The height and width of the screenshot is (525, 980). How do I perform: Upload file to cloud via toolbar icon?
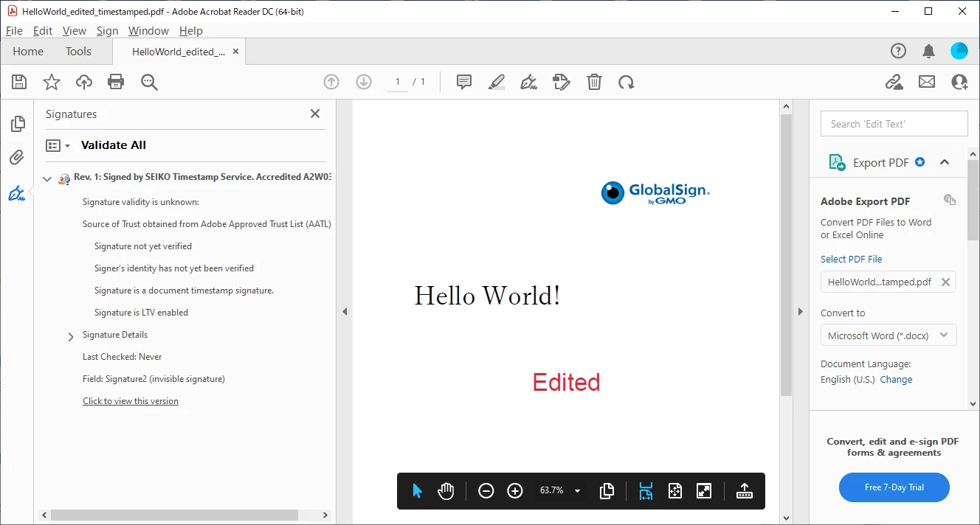click(x=84, y=82)
